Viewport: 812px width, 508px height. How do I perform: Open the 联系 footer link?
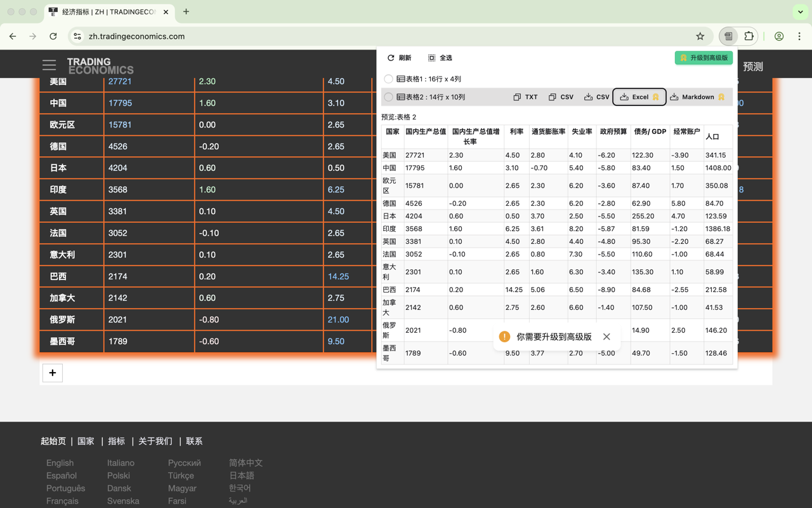[194, 441]
